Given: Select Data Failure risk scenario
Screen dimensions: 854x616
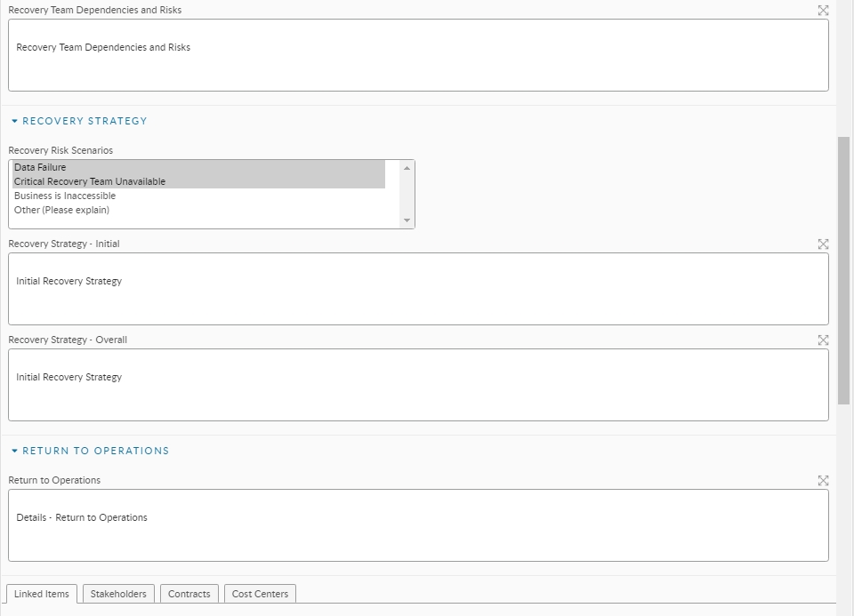Looking at the screenshot, I should click(x=40, y=167).
